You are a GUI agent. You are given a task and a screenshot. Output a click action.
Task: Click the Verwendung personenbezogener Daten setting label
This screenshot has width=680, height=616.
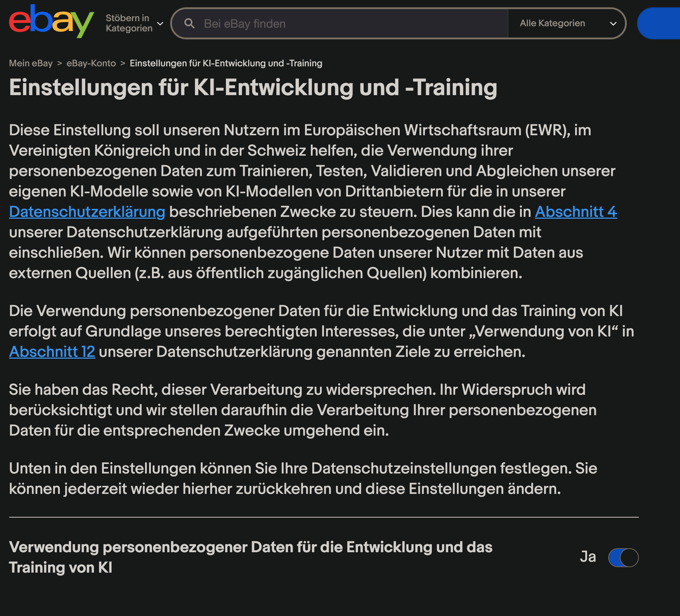coord(251,557)
